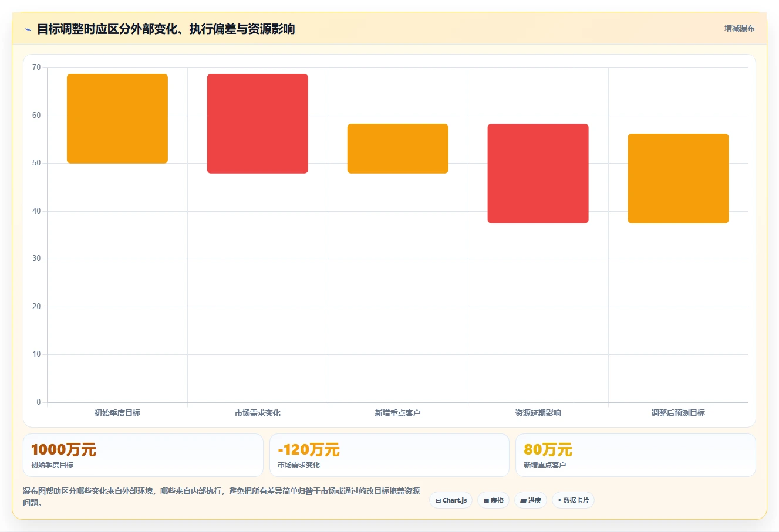
Task: Click the y-axis value 0
Action: tap(39, 402)
